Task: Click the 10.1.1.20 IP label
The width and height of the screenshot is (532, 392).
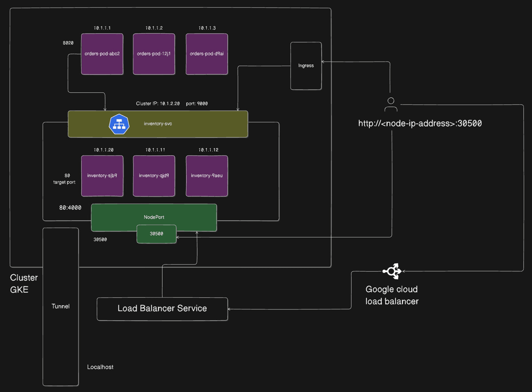Action: (x=104, y=150)
